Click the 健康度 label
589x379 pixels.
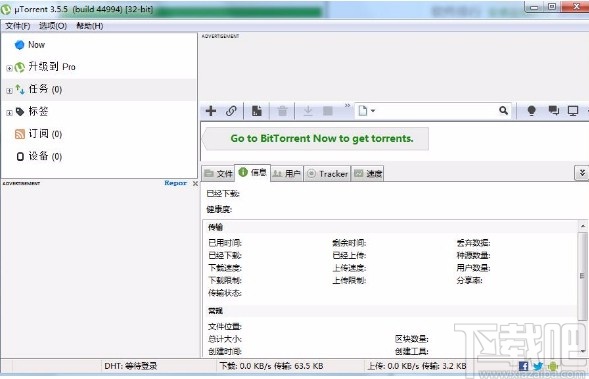219,210
